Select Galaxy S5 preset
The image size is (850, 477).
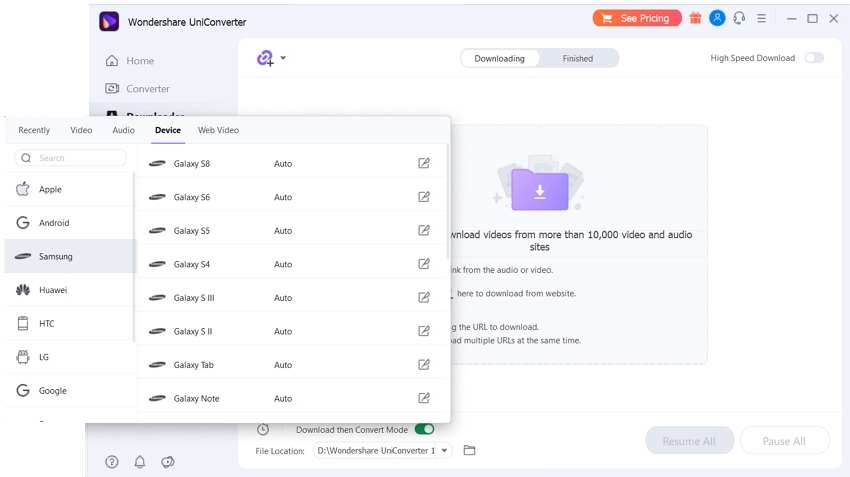(x=292, y=230)
